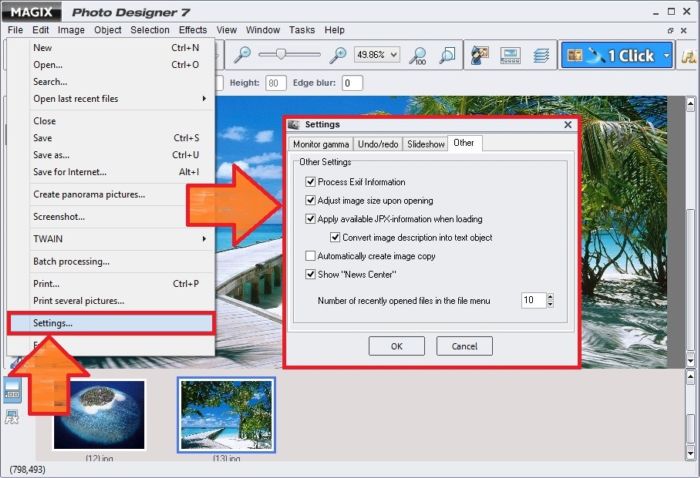Choose Create panorama pictures... menu entry
Image resolution: width=700 pixels, height=478 pixels.
111,194
